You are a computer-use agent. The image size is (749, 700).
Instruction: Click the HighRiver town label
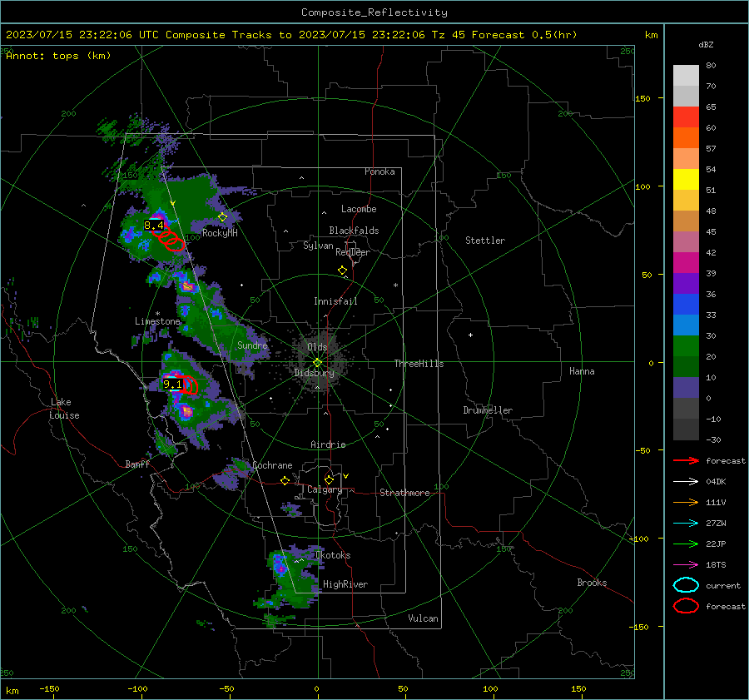(x=345, y=584)
